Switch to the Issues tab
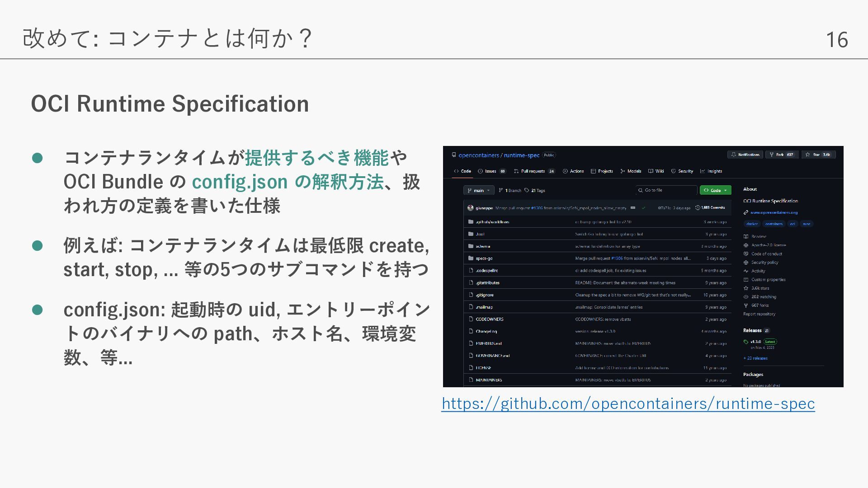The height and width of the screenshot is (488, 868). pyautogui.click(x=490, y=171)
